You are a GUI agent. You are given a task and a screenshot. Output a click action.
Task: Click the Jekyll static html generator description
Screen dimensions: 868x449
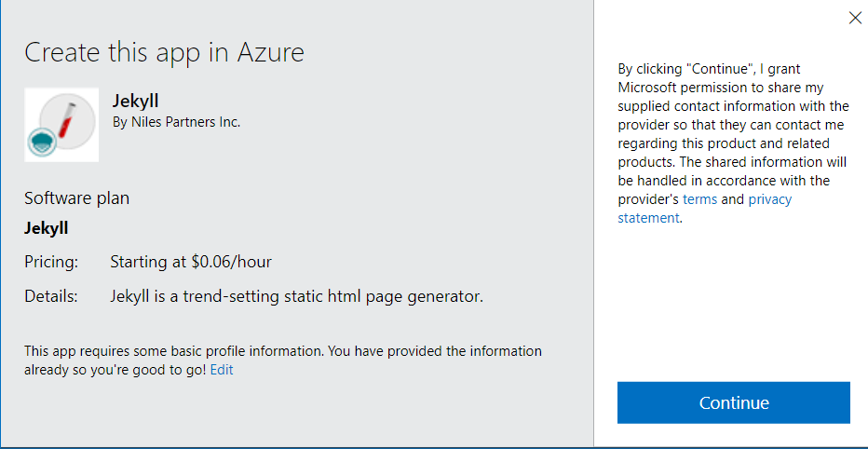coord(297,297)
